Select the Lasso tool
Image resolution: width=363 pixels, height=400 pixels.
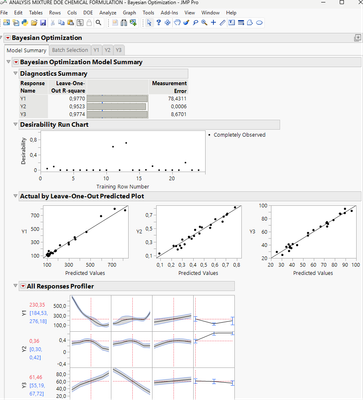(x=195, y=23)
